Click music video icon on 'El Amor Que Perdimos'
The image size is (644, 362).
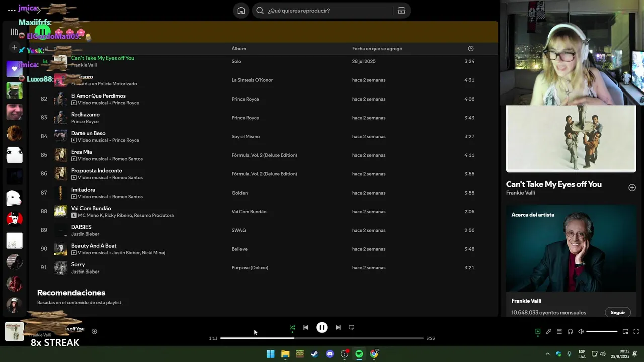74,103
